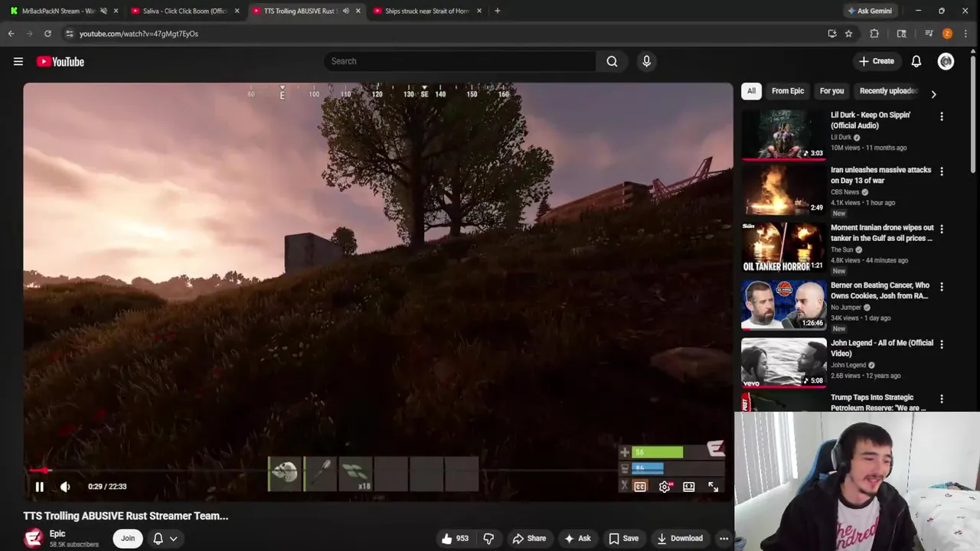This screenshot has height=551, width=980.
Task: Open options for the Lil Durk video
Action: coord(942,116)
